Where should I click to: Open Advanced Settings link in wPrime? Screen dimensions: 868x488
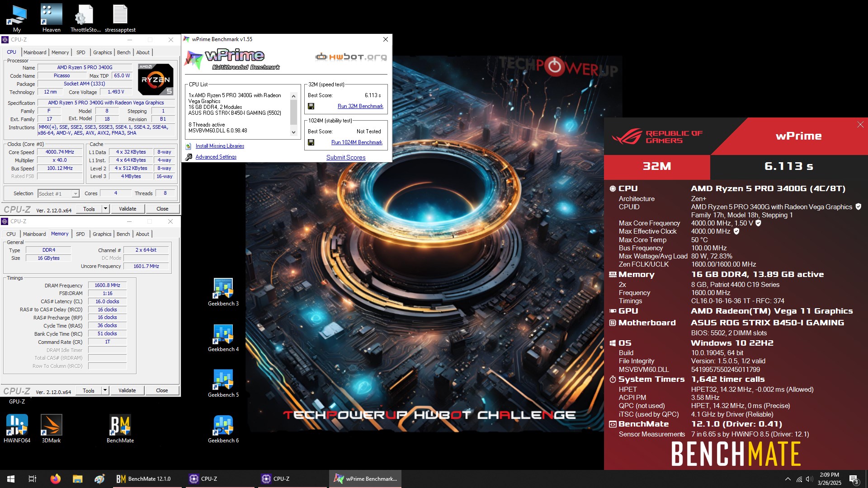click(x=216, y=157)
